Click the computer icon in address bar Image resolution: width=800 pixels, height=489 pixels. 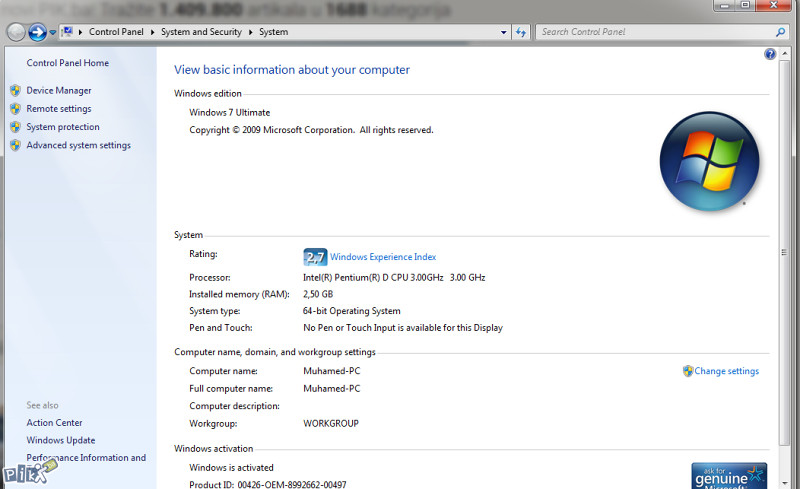click(67, 32)
